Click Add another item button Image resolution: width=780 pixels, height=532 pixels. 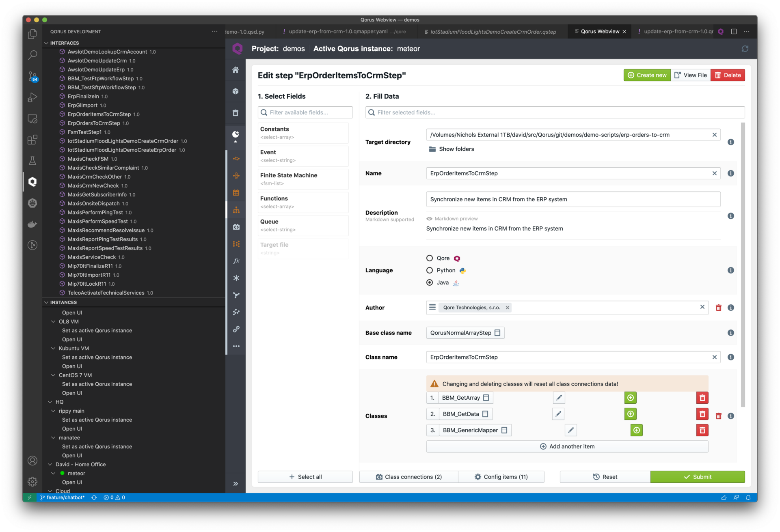[567, 446]
